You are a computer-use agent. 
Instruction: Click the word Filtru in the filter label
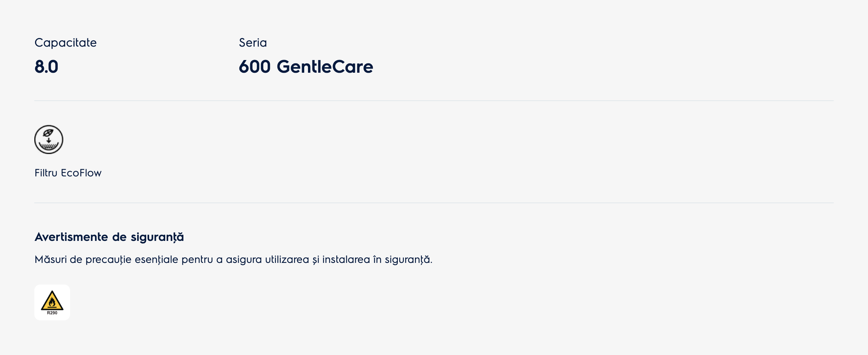pyautogui.click(x=46, y=173)
